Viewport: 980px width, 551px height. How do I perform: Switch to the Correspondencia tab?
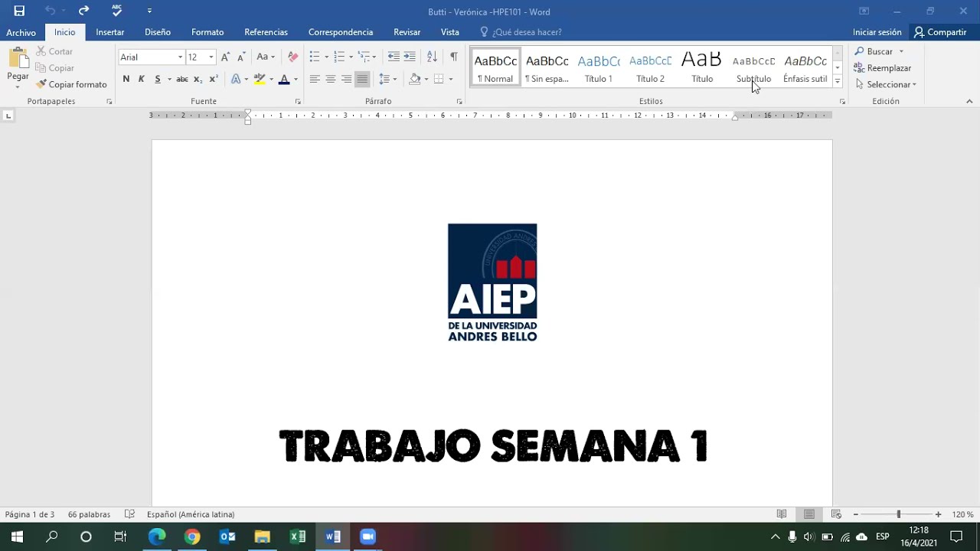341,32
